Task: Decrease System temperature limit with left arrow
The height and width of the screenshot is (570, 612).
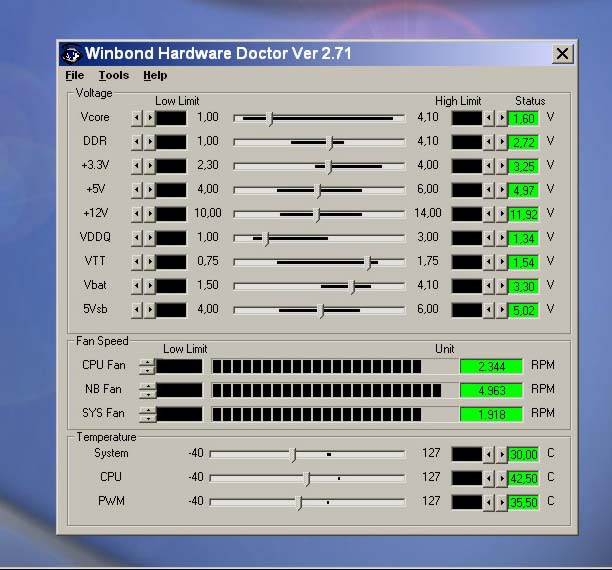Action: 488,454
